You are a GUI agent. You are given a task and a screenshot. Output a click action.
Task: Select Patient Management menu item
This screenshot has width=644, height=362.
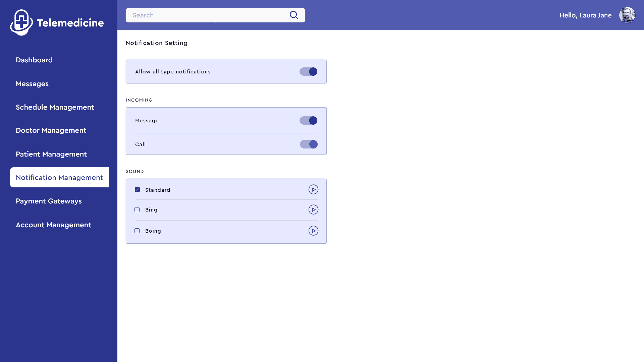[x=51, y=154]
